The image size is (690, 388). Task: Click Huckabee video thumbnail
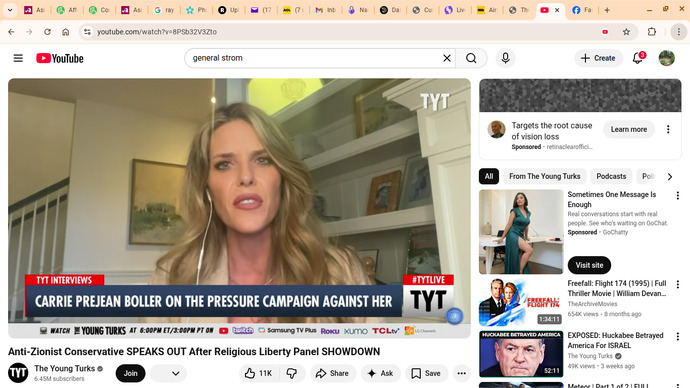coord(521,354)
